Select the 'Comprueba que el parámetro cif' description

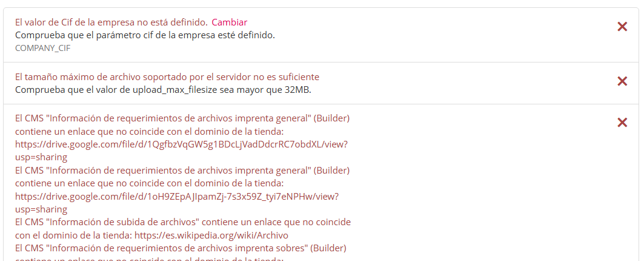pyautogui.click(x=145, y=35)
